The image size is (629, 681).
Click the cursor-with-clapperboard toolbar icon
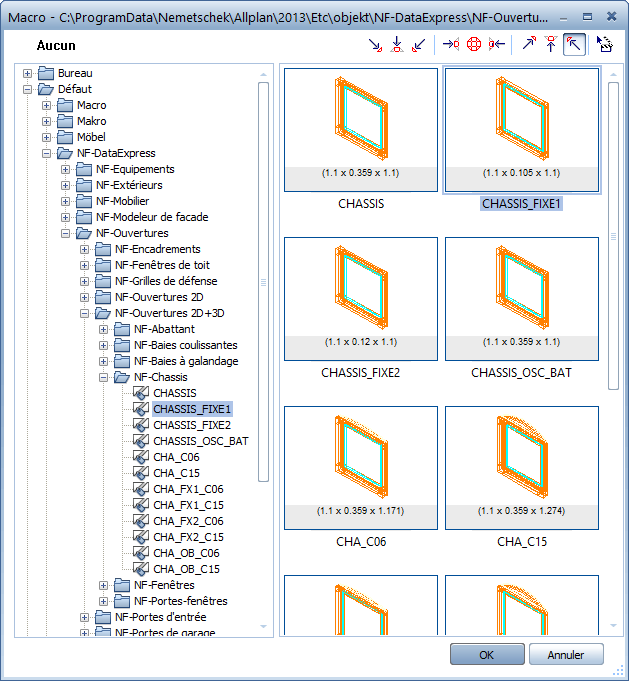605,44
